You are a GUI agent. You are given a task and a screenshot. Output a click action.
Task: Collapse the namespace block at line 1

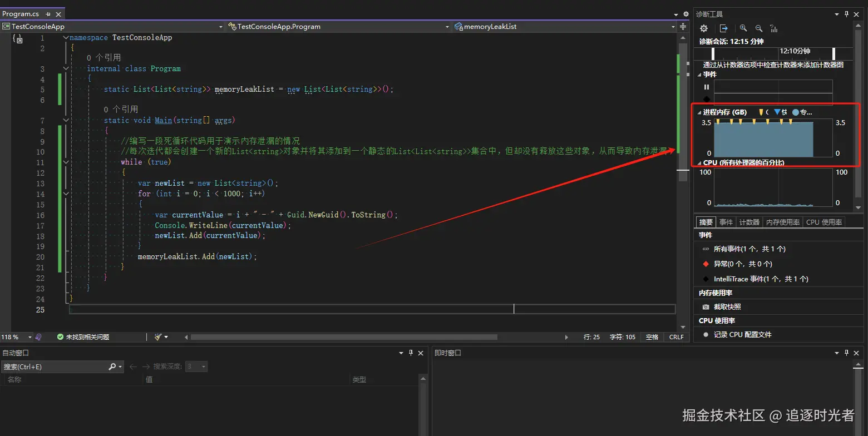coord(66,38)
